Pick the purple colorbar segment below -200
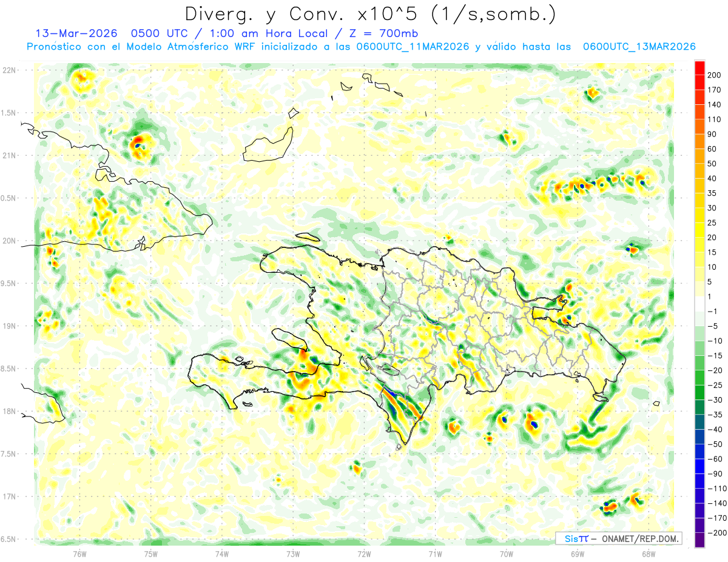Image resolution: width=728 pixels, height=562 pixels. coord(699,540)
